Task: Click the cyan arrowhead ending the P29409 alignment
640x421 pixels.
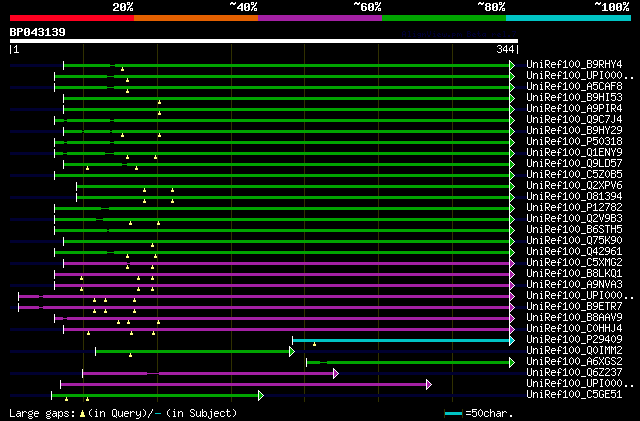Action: tap(512, 341)
